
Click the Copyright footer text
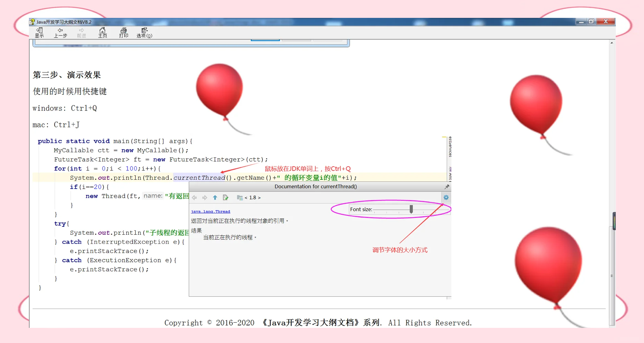tap(318, 323)
